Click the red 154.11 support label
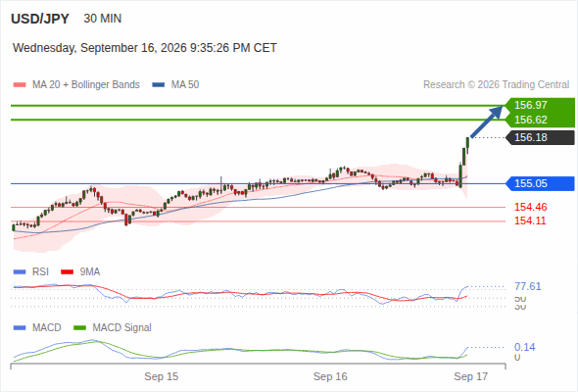This screenshot has width=578, height=392. [x=530, y=220]
